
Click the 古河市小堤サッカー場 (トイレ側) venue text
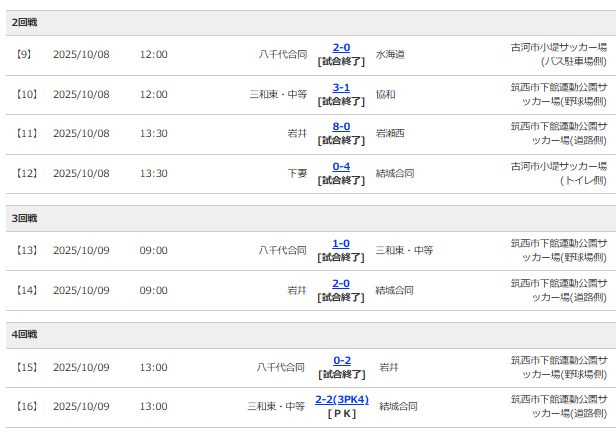(x=557, y=173)
